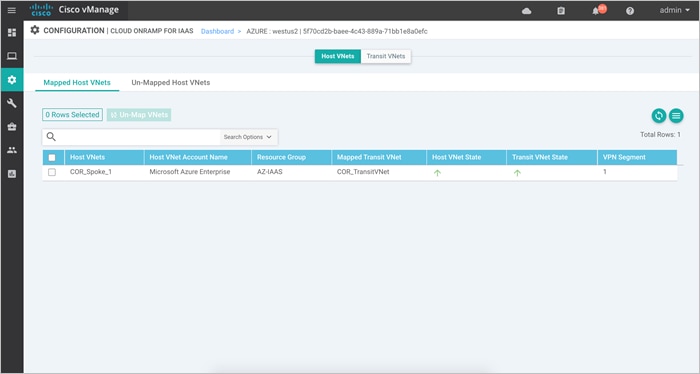This screenshot has width=700, height=374.
Task: Sort by Host VNet Account Name column
Action: point(198,158)
